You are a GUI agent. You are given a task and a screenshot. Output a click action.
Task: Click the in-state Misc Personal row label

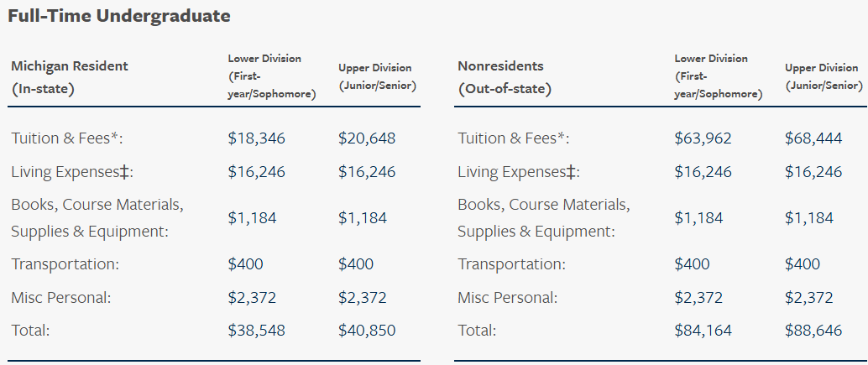point(61,297)
